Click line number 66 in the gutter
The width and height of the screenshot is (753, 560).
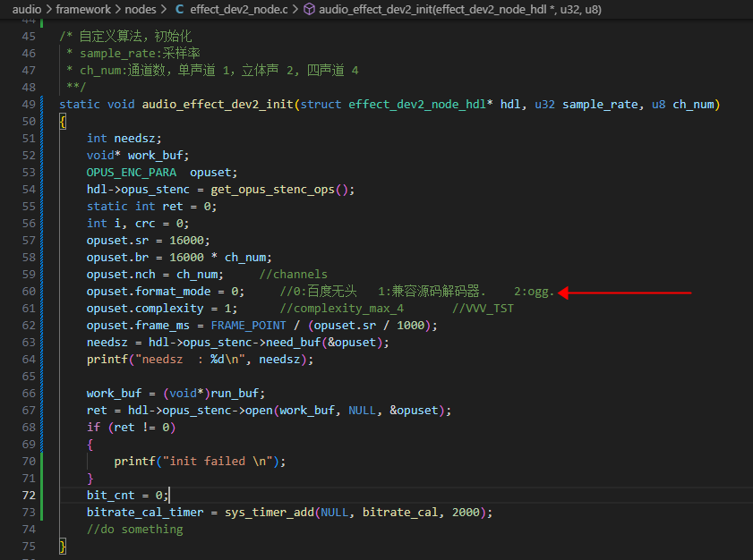[29, 394]
